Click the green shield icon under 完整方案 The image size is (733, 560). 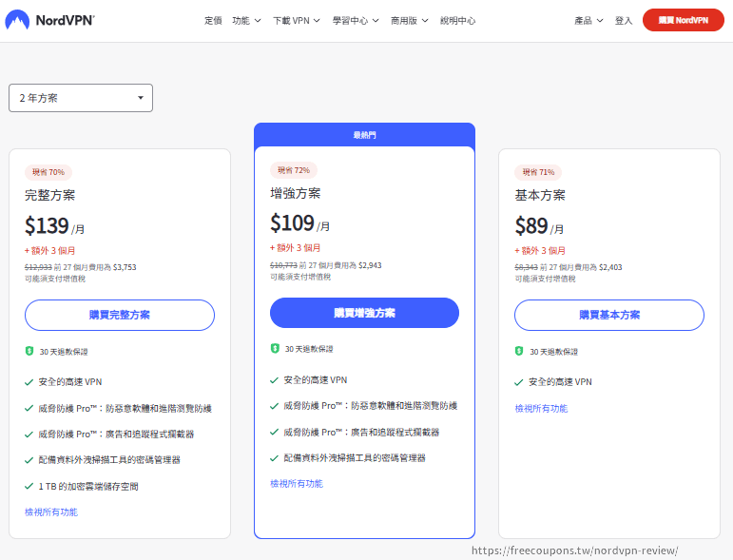point(29,351)
